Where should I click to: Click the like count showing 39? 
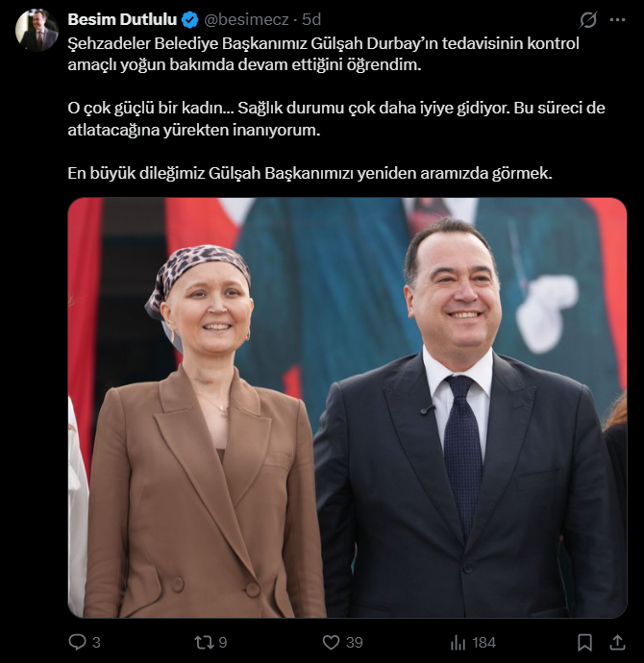pyautogui.click(x=355, y=643)
